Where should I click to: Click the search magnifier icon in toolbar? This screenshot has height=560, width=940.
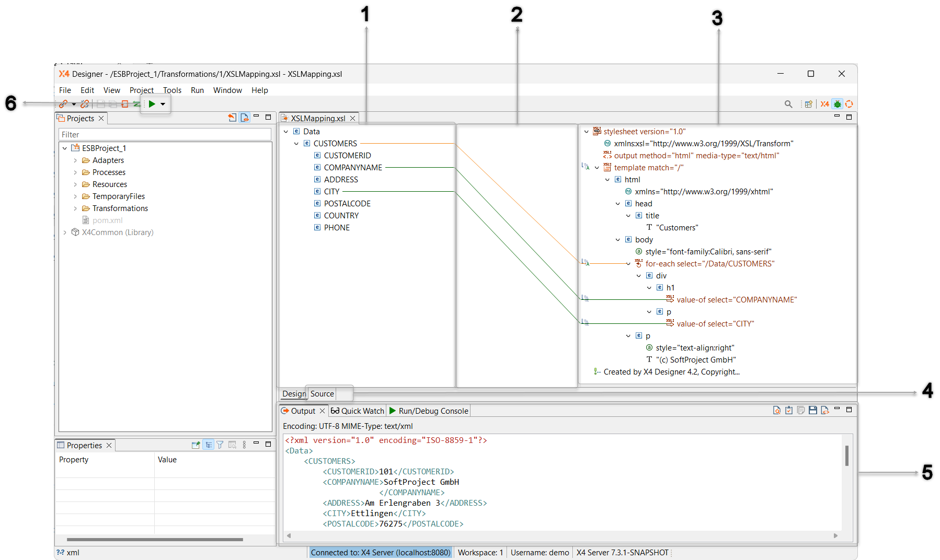coord(788,104)
